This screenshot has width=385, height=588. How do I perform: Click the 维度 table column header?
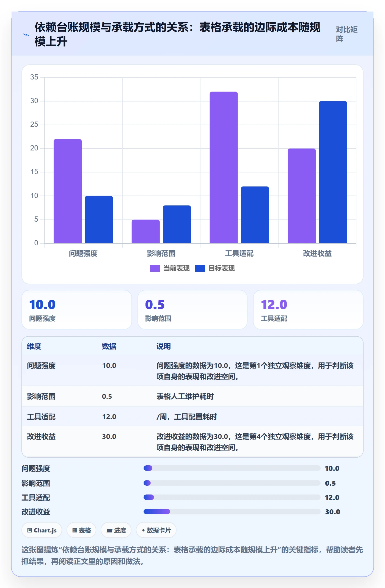click(34, 346)
